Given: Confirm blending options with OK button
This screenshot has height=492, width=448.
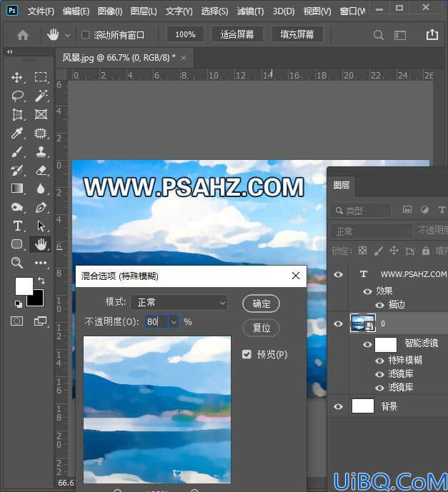Looking at the screenshot, I should 262,303.
